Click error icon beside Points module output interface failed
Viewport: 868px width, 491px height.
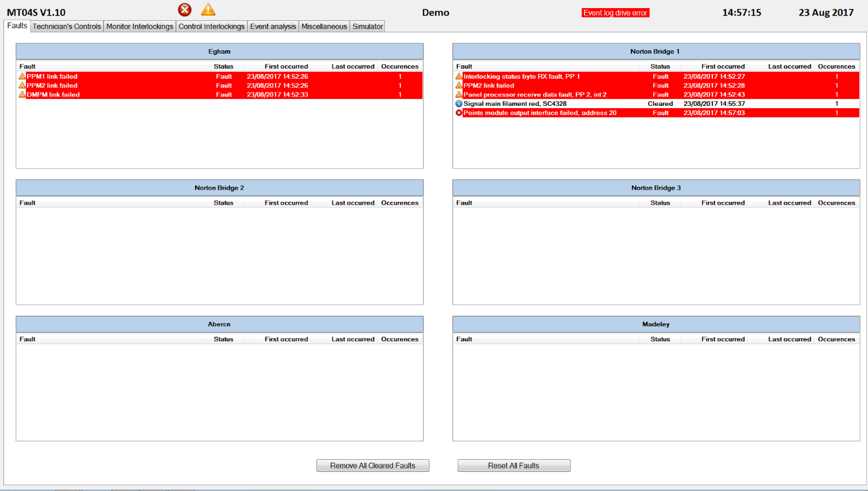click(x=459, y=113)
